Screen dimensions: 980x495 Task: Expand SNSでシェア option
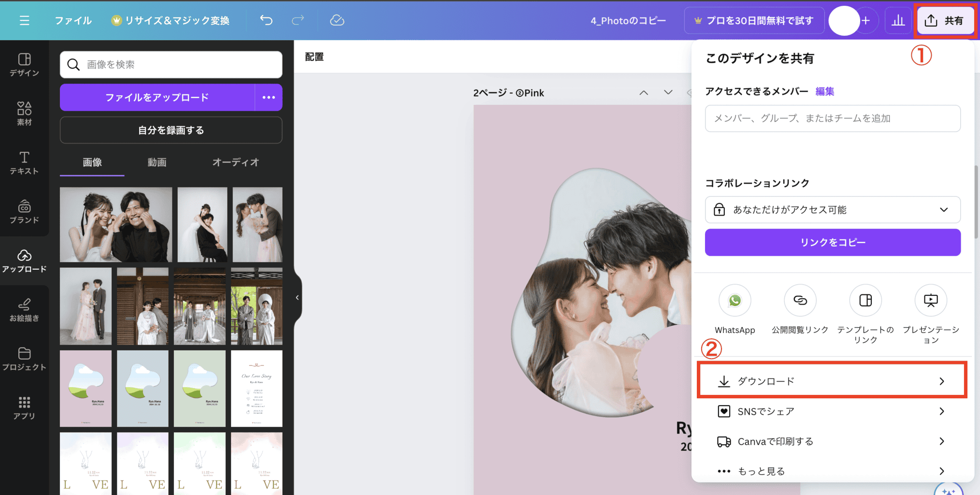coord(831,411)
